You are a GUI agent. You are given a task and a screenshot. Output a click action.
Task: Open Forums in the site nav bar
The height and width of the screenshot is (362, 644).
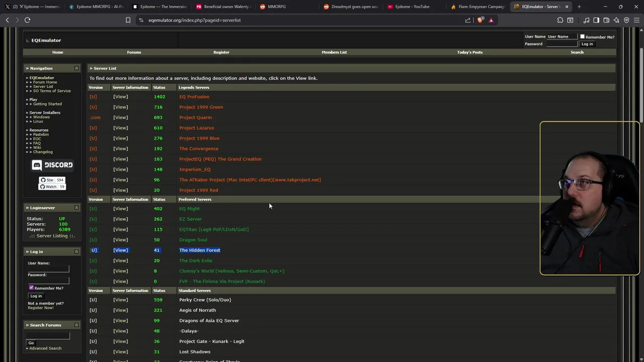coord(134,52)
